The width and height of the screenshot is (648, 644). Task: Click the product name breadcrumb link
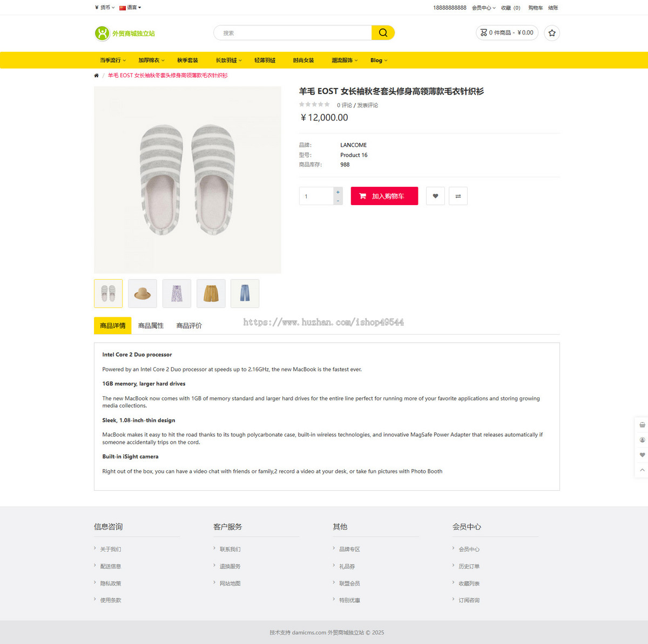[167, 76]
